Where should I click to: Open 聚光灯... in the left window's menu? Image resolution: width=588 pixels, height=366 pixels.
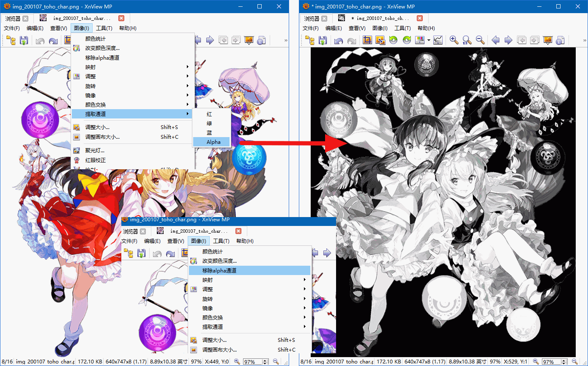133,150
